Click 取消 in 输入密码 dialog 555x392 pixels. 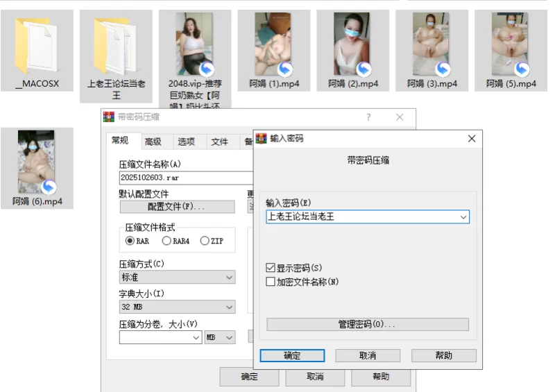(368, 355)
